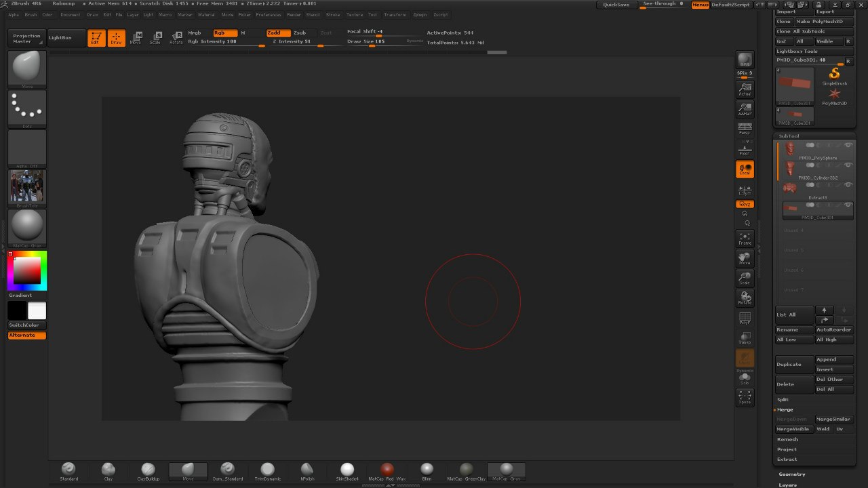Click the Append button

835,360
